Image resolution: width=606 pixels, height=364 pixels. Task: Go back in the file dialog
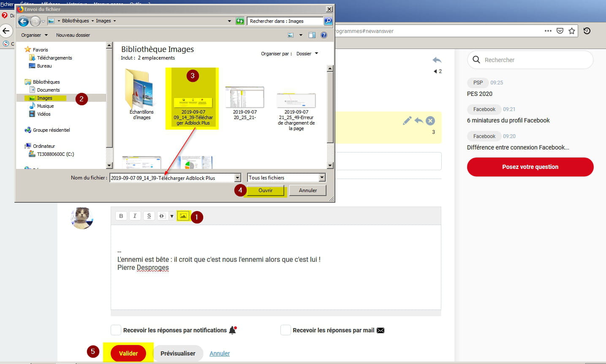click(24, 21)
